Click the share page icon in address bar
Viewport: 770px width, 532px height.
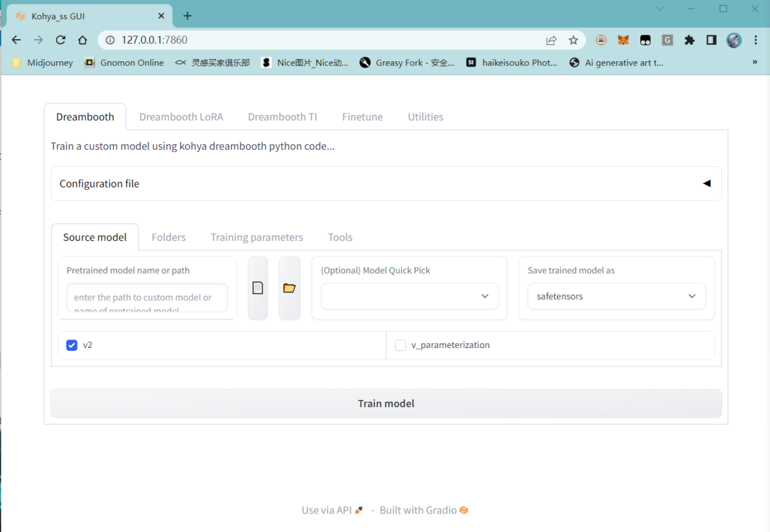(551, 40)
